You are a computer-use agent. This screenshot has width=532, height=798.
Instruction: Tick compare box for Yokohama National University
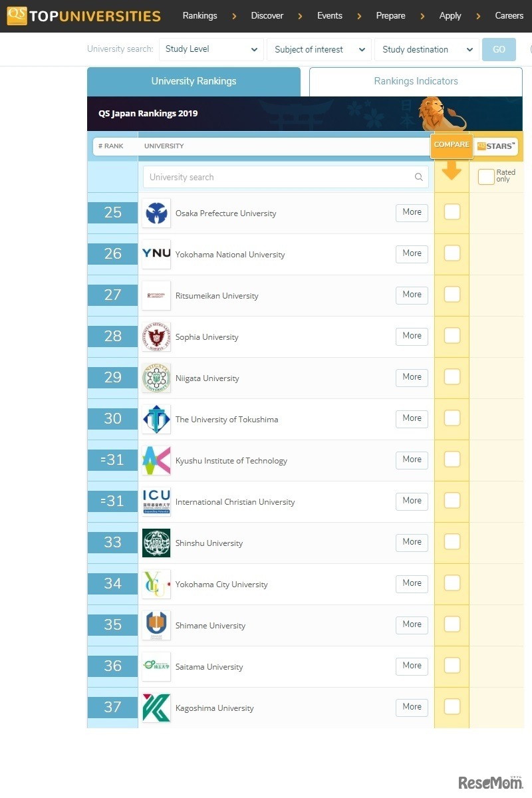point(452,253)
